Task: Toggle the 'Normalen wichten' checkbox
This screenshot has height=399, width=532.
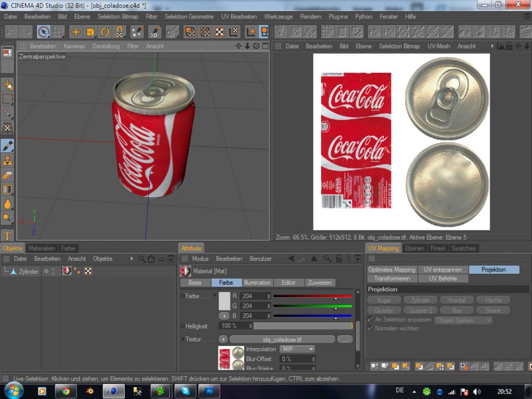Action: pos(370,329)
